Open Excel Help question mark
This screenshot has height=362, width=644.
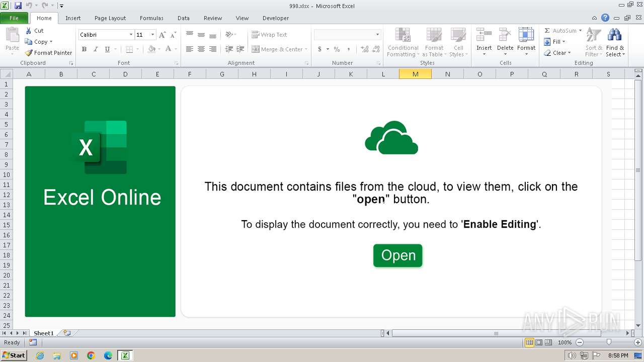pos(605,18)
